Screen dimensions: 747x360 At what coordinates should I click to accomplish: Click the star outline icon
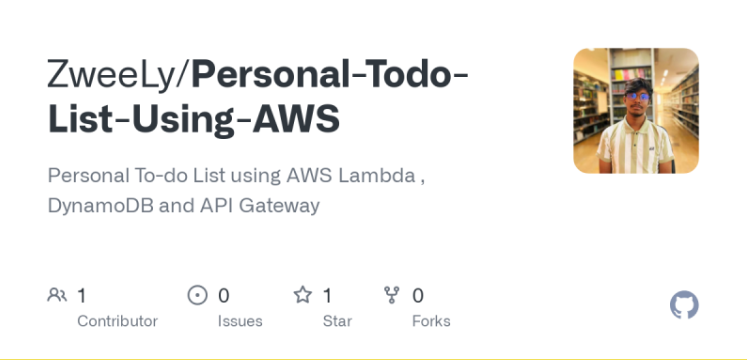[x=303, y=295]
